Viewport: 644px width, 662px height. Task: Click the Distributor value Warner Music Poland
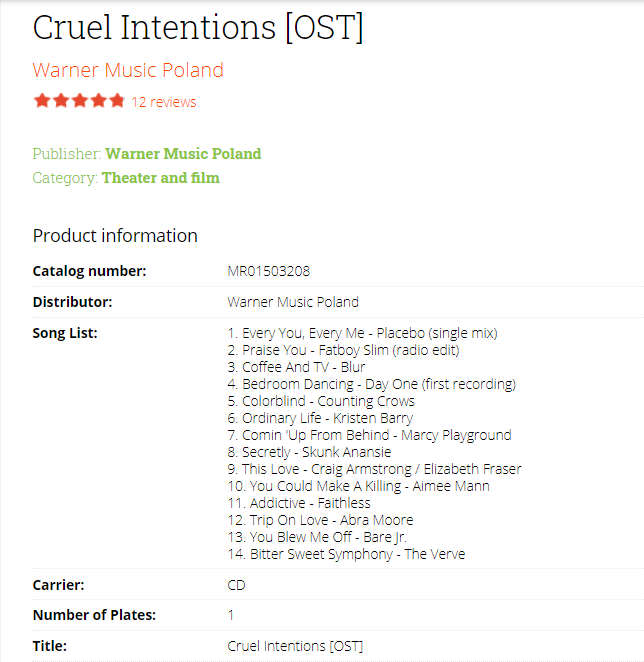[x=293, y=302]
